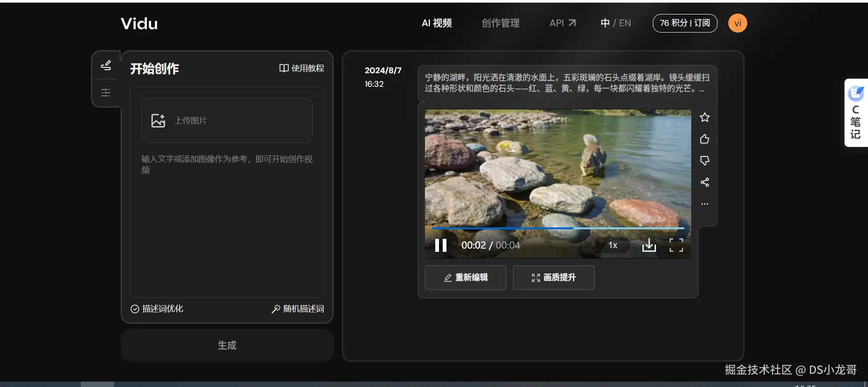868x387 pixels.
Task: Favorite the video with star icon
Action: click(x=704, y=118)
